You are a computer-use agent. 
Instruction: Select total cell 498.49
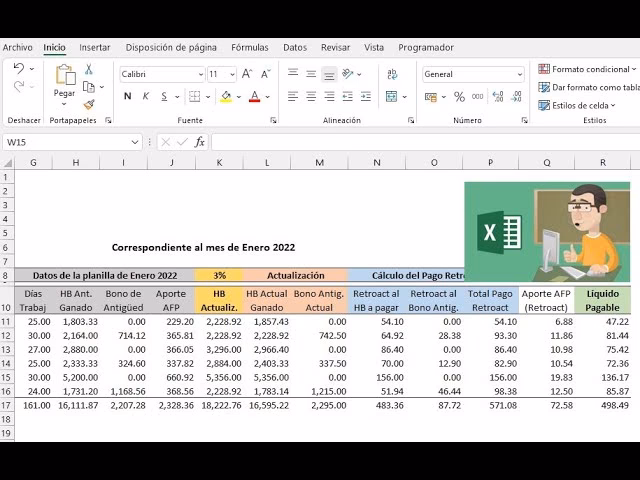[x=602, y=405]
